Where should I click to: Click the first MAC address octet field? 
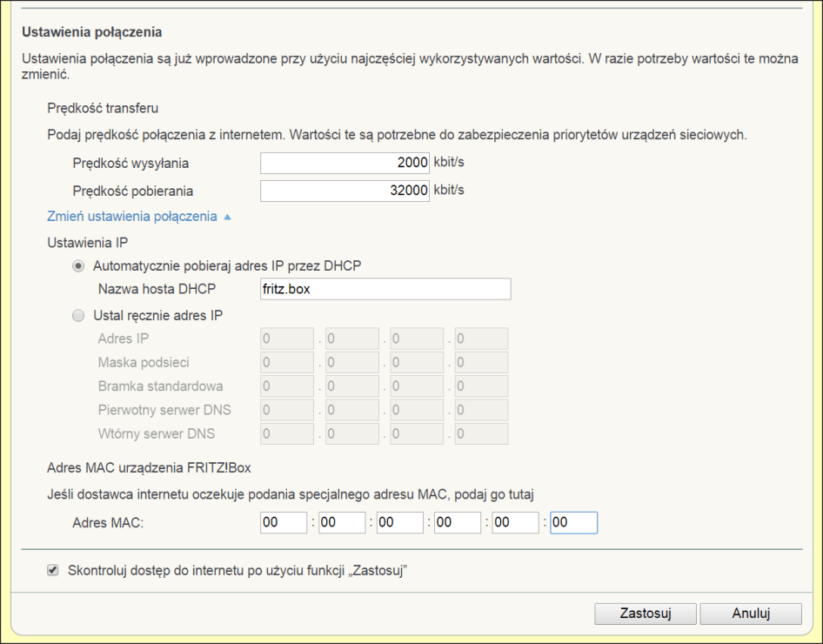click(x=284, y=522)
